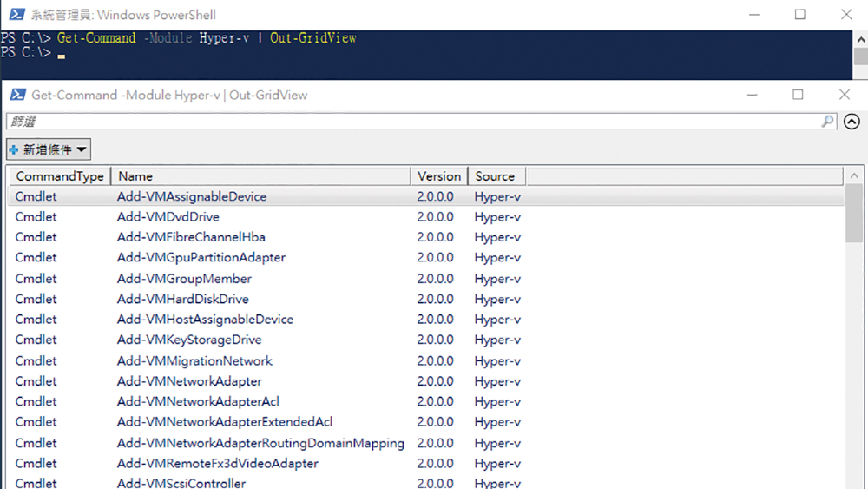Click the PowerShell icon in GridView title bar
Screen dimensions: 868x489
17,95
